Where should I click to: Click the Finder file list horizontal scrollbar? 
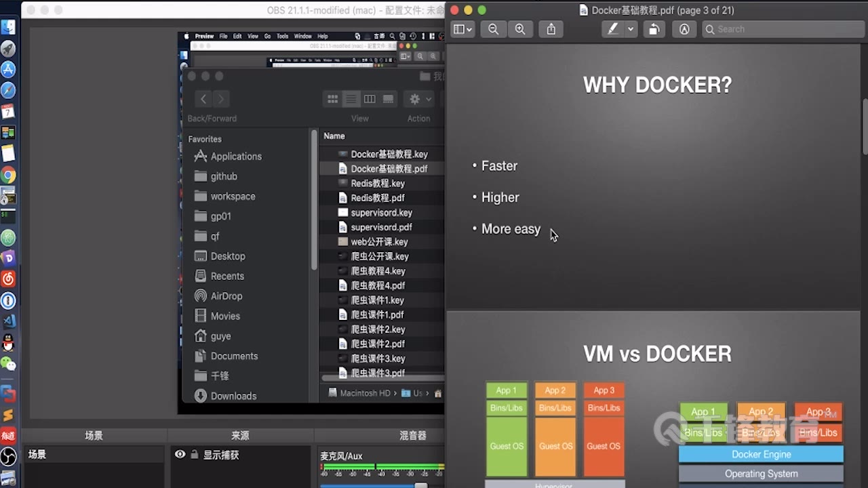[x=383, y=378]
